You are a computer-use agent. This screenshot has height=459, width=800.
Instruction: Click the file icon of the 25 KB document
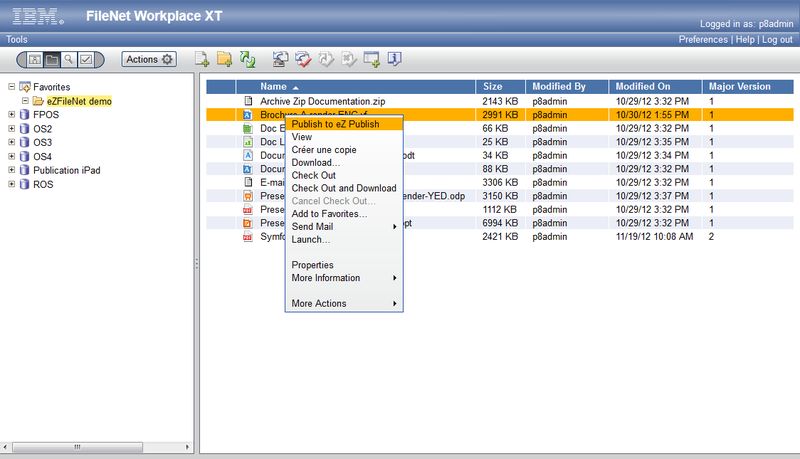click(248, 142)
